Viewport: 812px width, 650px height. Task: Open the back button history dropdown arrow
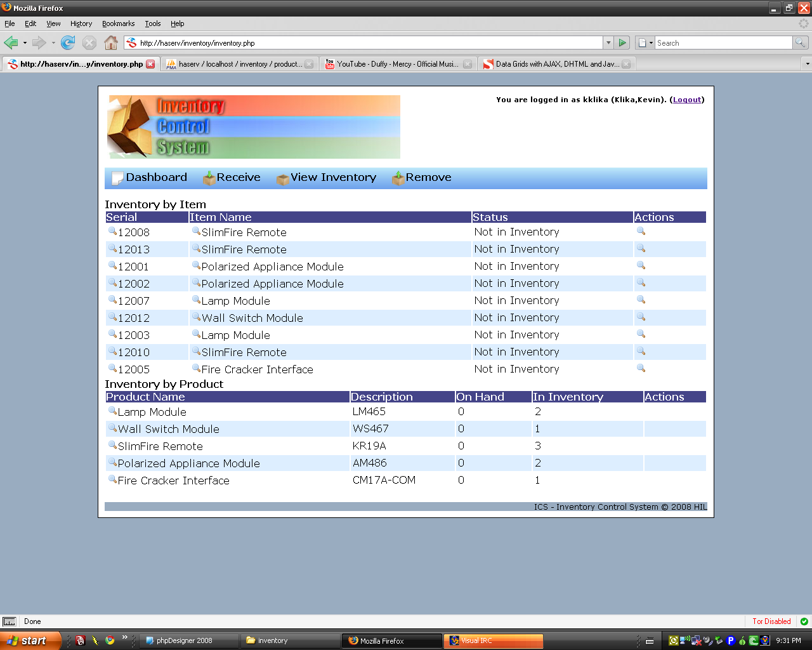(25, 43)
